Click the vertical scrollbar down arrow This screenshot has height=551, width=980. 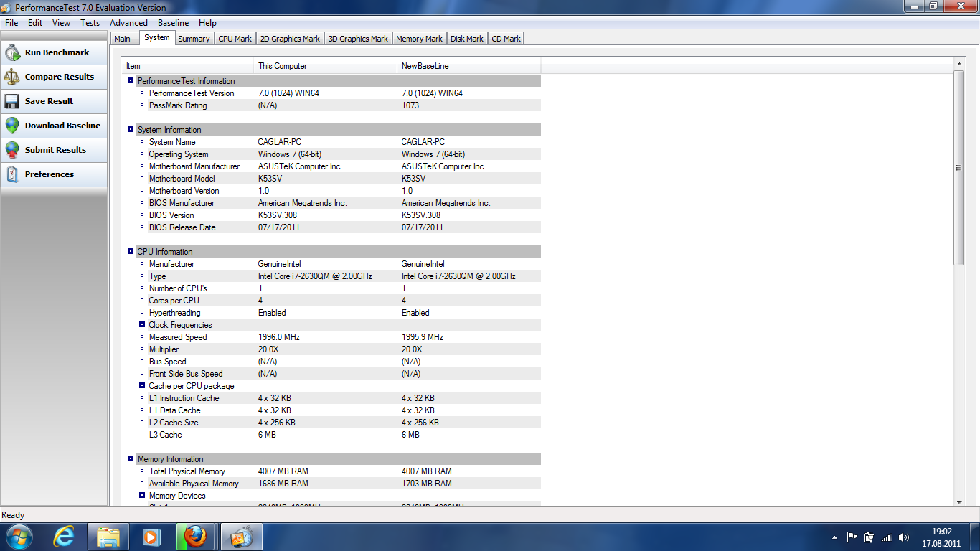[959, 502]
